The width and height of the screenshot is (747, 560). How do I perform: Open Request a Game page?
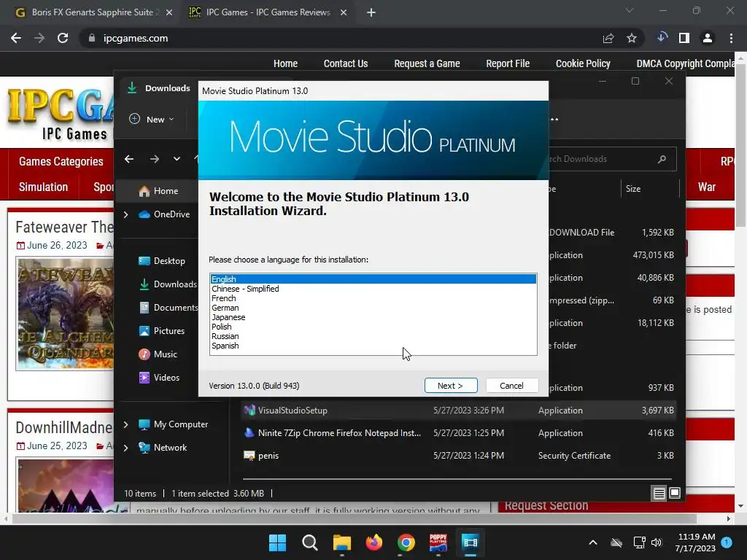click(427, 63)
